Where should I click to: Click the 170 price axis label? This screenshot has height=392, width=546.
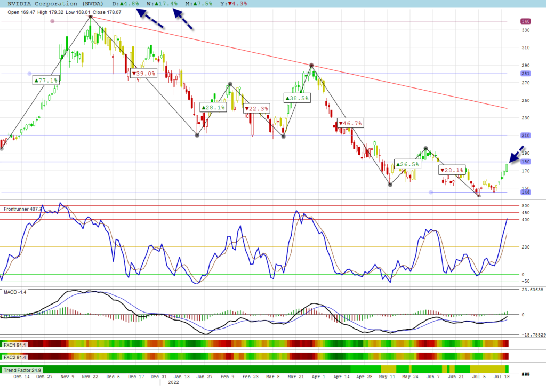pos(525,171)
